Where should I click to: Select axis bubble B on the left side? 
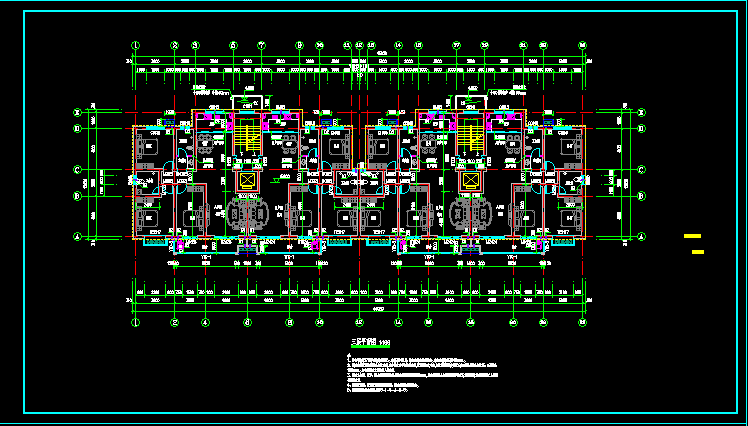(x=77, y=196)
